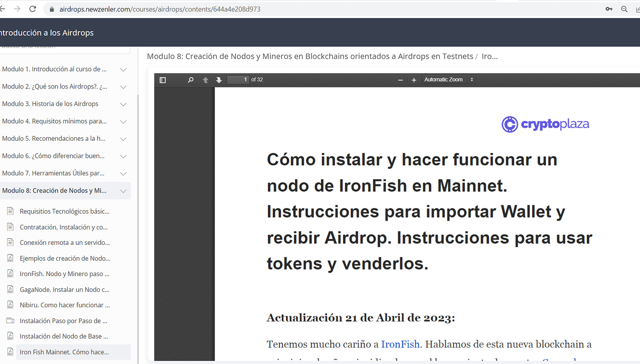The image size is (640, 364).
Task: Select Modulo 7. Herramientas Útiles
Action: (53, 173)
